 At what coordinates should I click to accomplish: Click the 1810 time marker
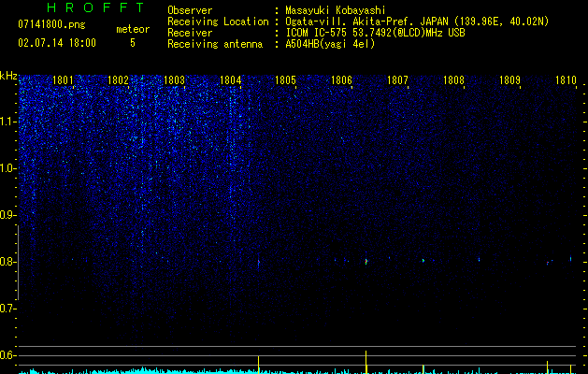point(566,80)
